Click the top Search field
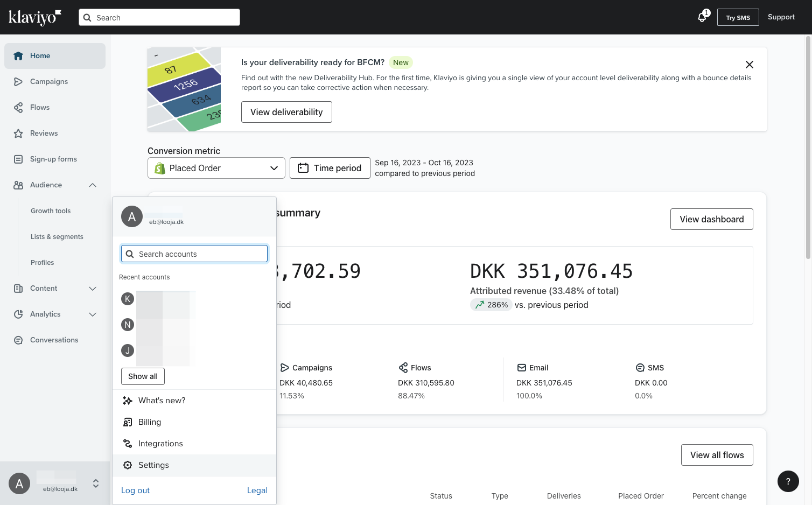This screenshot has width=812, height=505. pyautogui.click(x=159, y=17)
